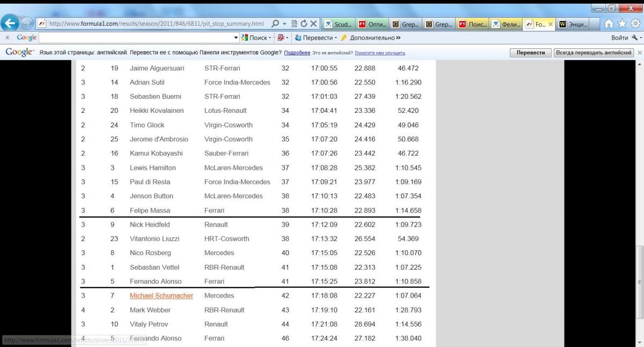Click the Lewis Hamilton driver name
Image resolution: width=644 pixels, height=347 pixels.
[x=153, y=168]
